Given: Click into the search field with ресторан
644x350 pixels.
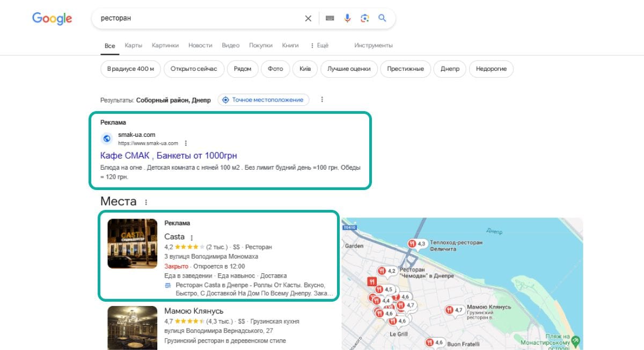Looking at the screenshot, I should (x=199, y=18).
